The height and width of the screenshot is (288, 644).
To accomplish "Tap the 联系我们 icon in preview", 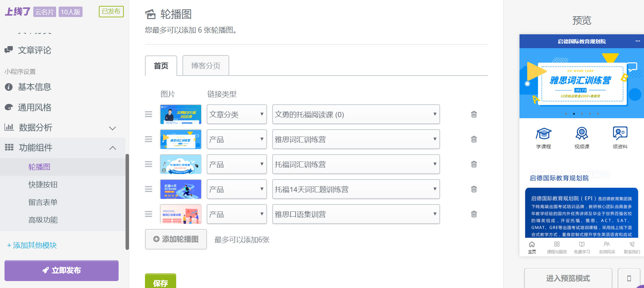I will [x=632, y=244].
